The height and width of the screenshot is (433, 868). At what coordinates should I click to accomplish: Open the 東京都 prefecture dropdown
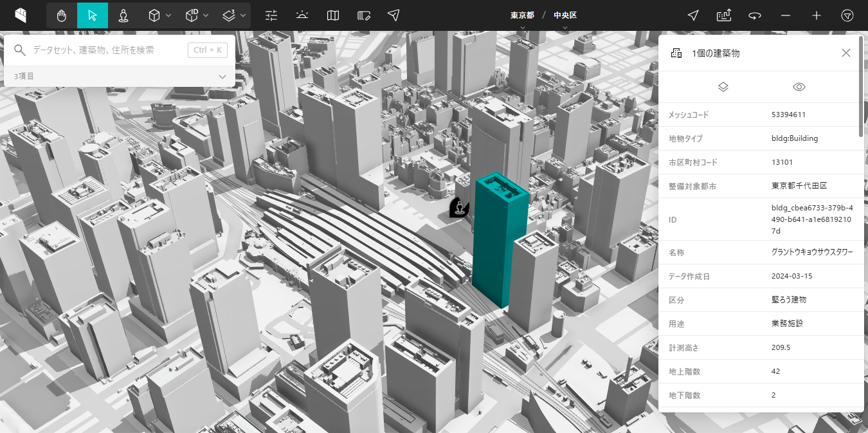[522, 15]
